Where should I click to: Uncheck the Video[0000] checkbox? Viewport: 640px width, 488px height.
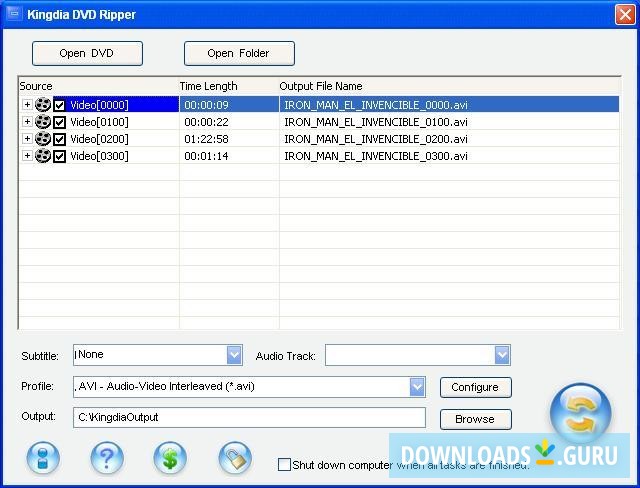60,105
